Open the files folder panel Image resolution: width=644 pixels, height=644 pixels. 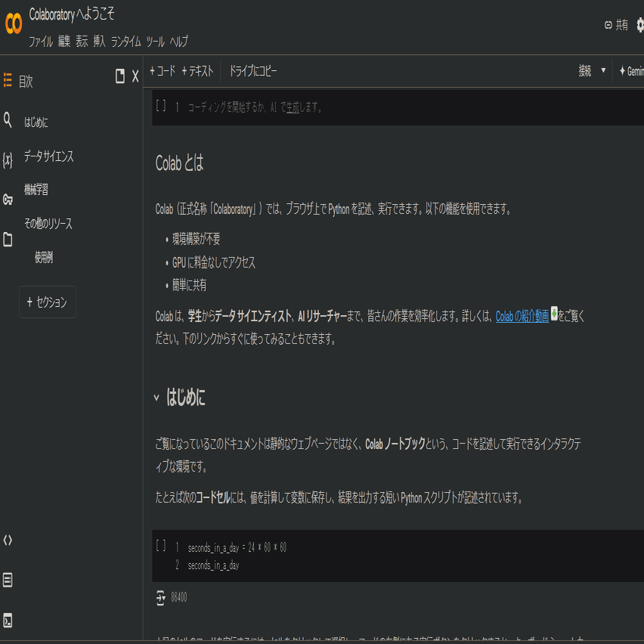[x=8, y=240]
